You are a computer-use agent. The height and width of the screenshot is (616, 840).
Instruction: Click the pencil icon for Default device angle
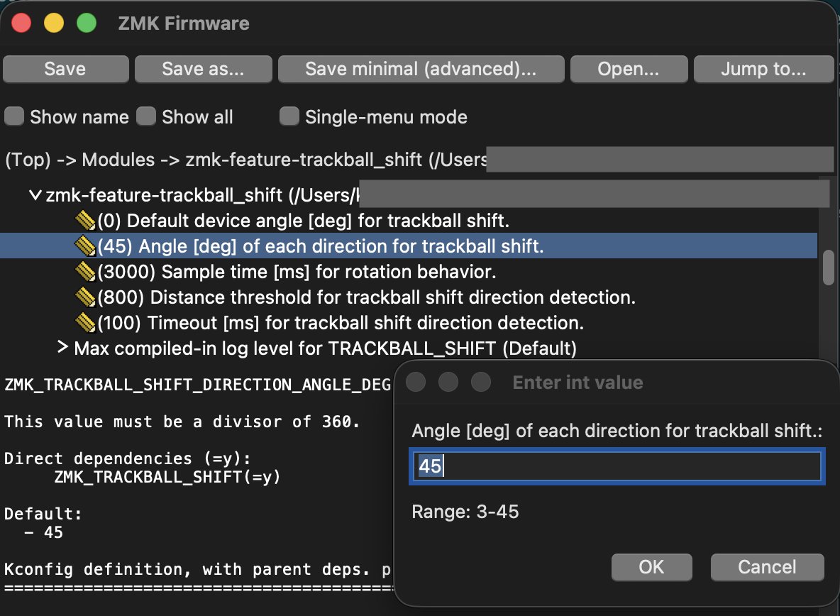point(85,220)
